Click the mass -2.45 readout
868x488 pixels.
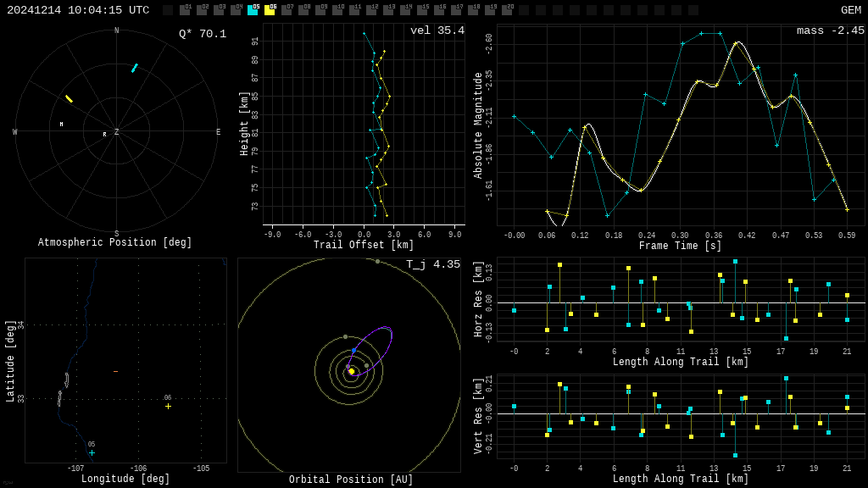click(830, 31)
